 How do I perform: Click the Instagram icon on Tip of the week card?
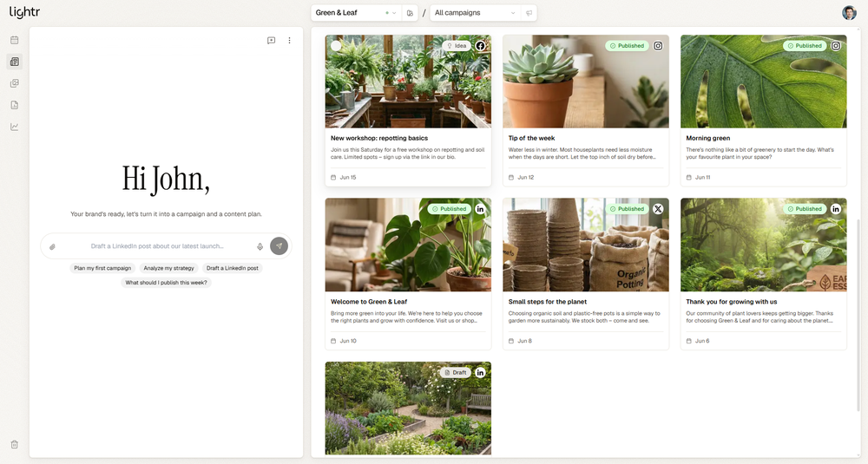tap(658, 46)
